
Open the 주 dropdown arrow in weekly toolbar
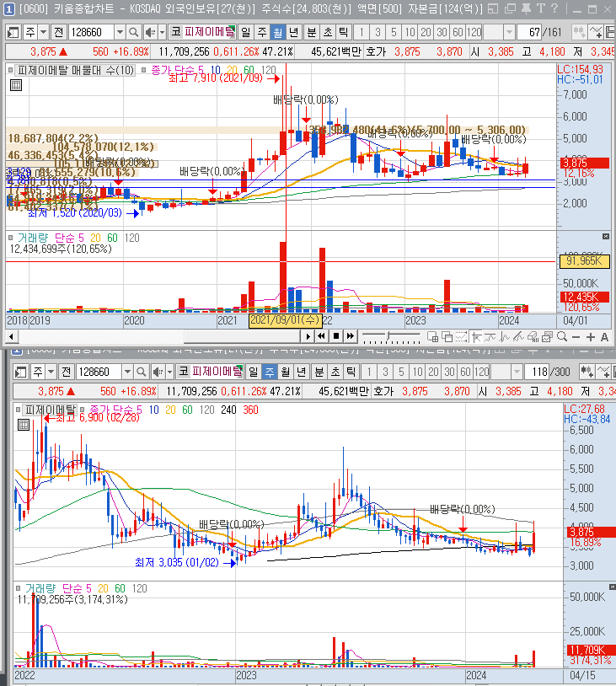(51, 372)
